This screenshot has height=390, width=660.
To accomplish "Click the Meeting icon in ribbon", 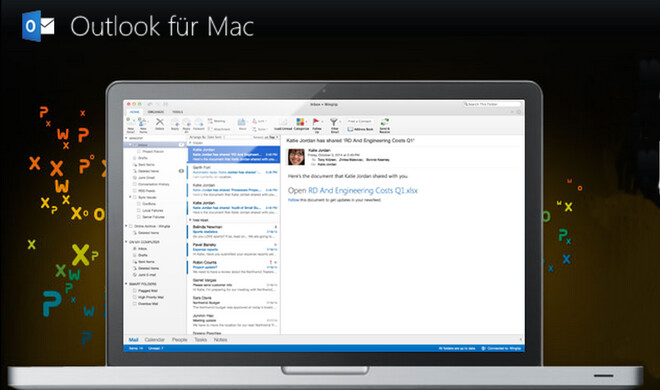I will [x=210, y=121].
